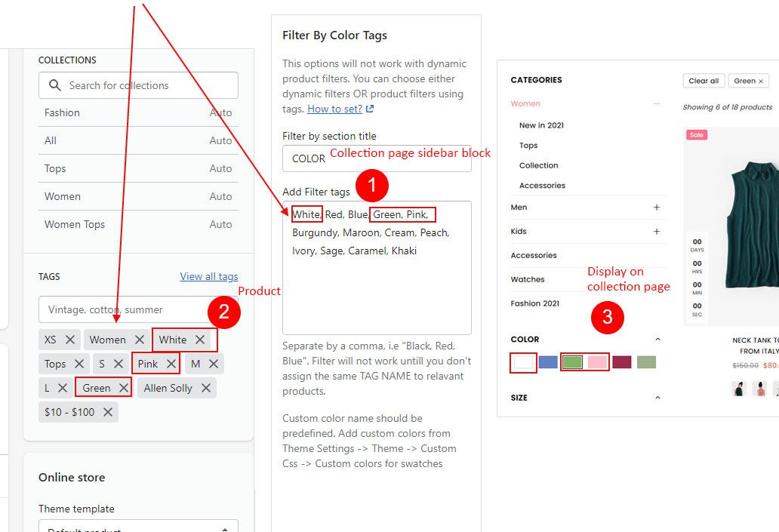Remove the Women tag
The width and height of the screenshot is (779, 532).
[x=139, y=340]
